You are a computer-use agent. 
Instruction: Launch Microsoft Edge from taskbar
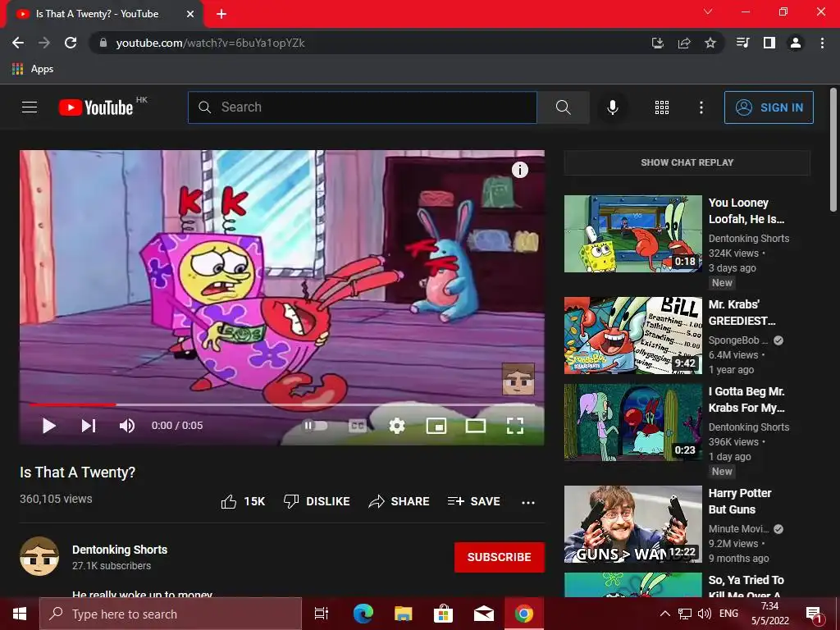[x=363, y=614]
